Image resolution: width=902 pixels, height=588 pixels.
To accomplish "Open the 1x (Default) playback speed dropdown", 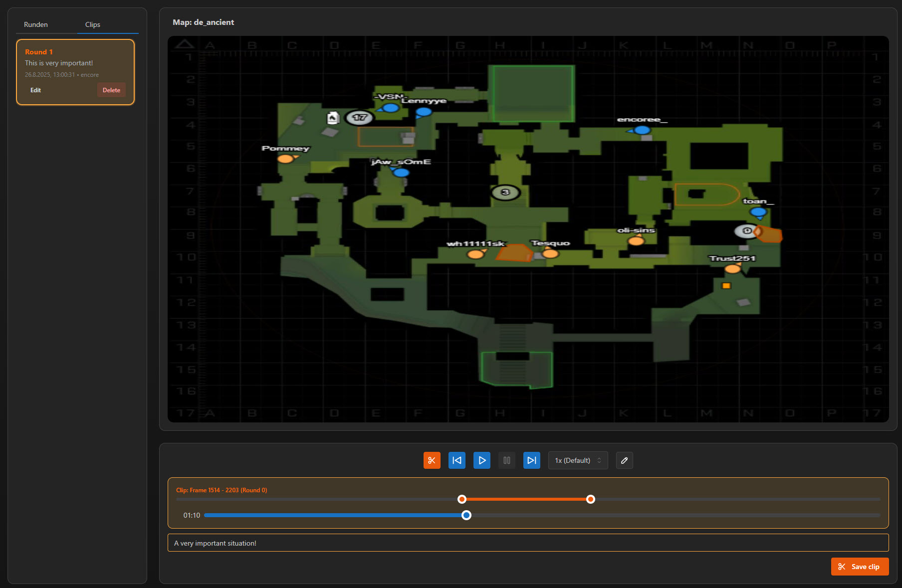I will (x=578, y=460).
